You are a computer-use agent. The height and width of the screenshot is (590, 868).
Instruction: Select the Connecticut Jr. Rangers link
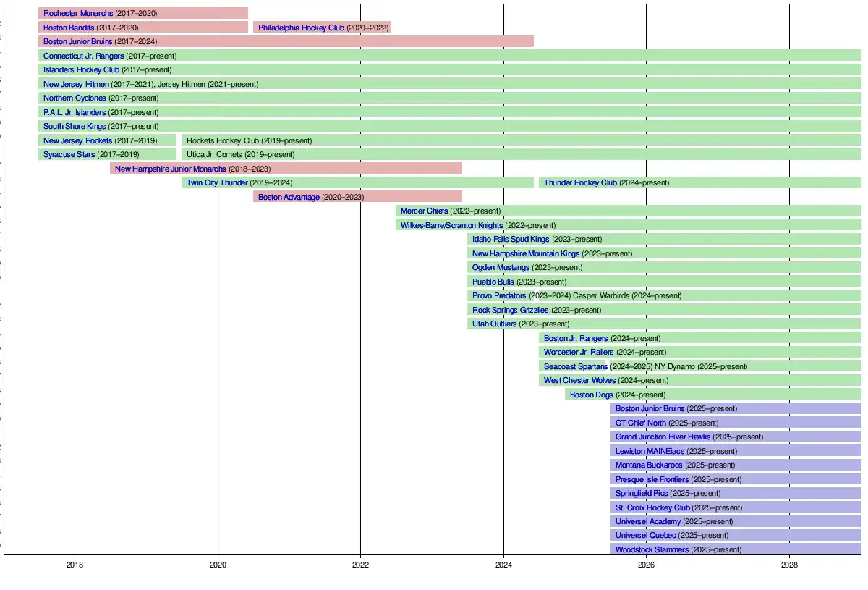[83, 56]
